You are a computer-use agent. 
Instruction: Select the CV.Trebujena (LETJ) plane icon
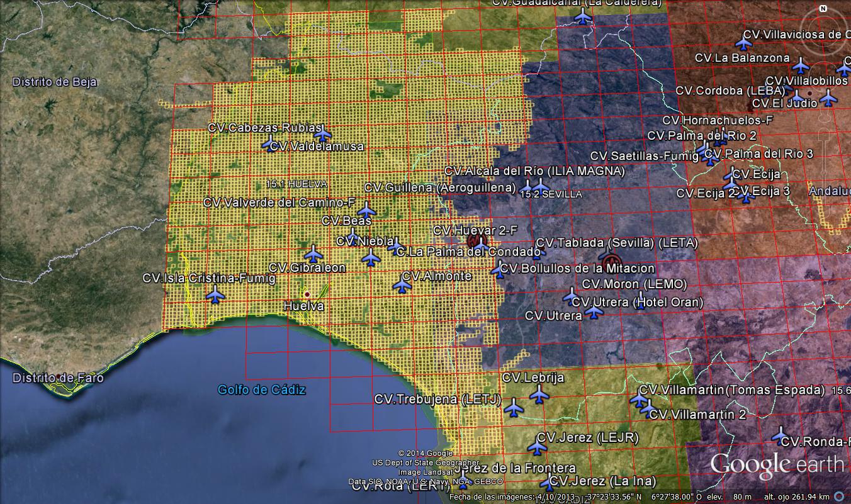click(x=514, y=408)
